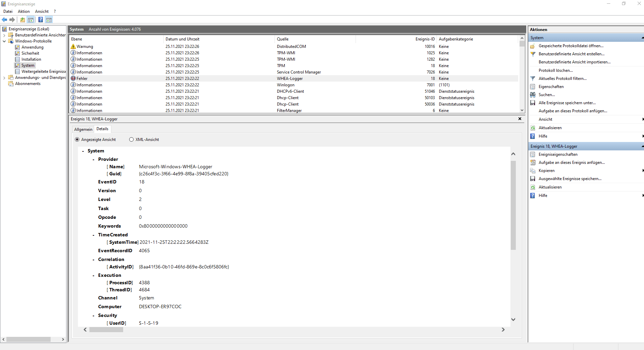This screenshot has height=350, width=644.
Task: Open the Datei menu
Action: pyautogui.click(x=8, y=11)
